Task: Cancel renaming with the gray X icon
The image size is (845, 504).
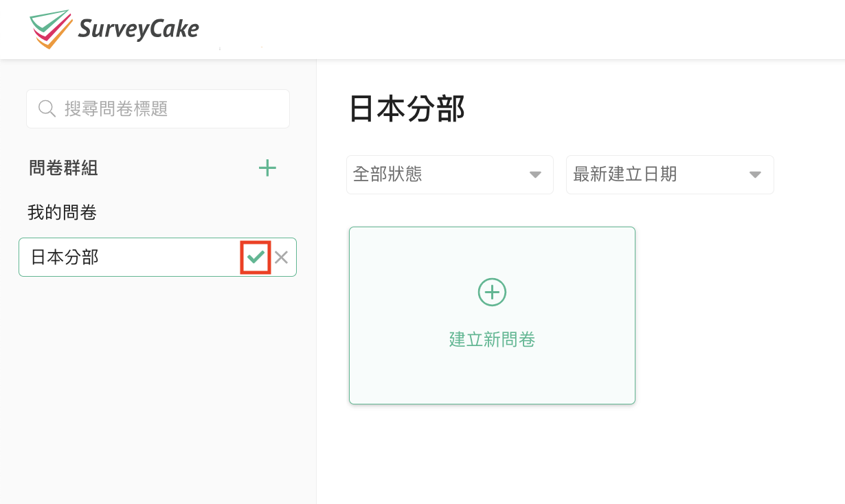Action: (x=281, y=257)
